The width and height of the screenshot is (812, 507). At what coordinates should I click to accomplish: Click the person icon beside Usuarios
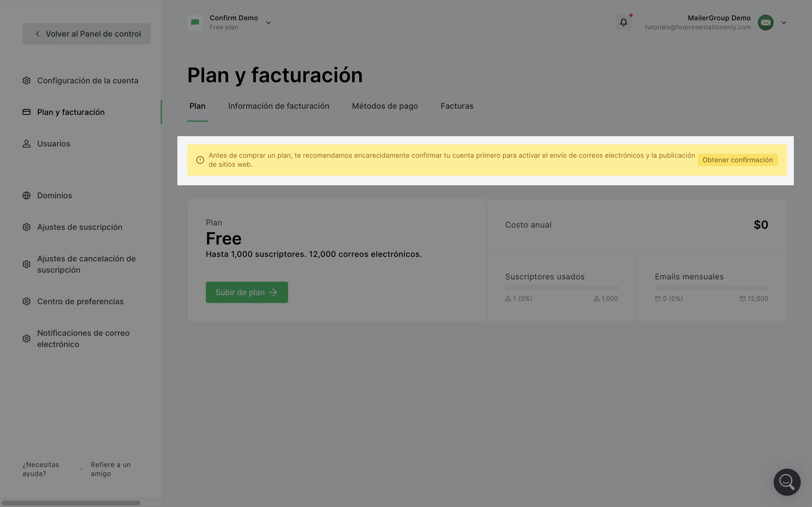coord(27,144)
